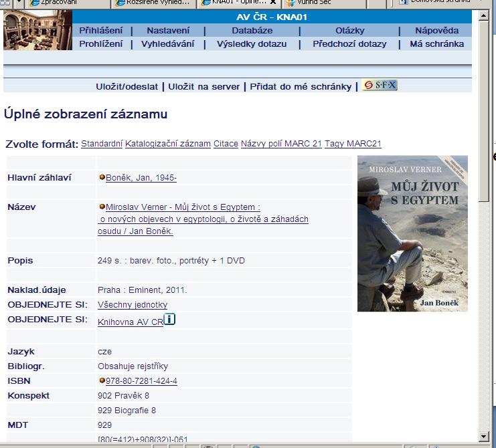Open the Databáze menu item
Screen dimensions: 496x448
pyautogui.click(x=252, y=30)
